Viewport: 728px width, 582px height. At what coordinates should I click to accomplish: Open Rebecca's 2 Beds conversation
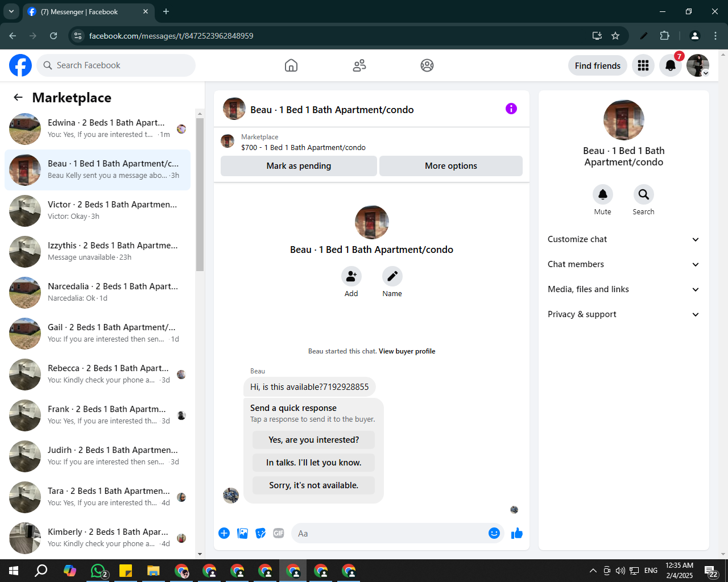97,375
